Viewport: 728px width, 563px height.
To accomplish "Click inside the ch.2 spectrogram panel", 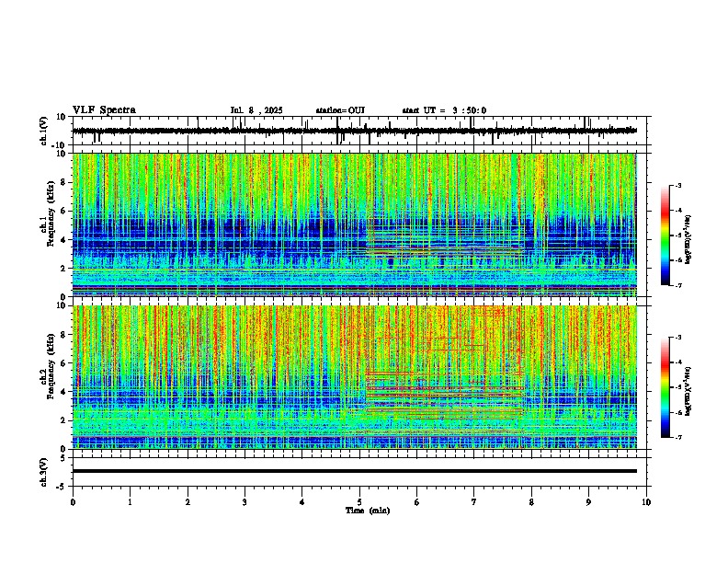I will tap(355, 377).
